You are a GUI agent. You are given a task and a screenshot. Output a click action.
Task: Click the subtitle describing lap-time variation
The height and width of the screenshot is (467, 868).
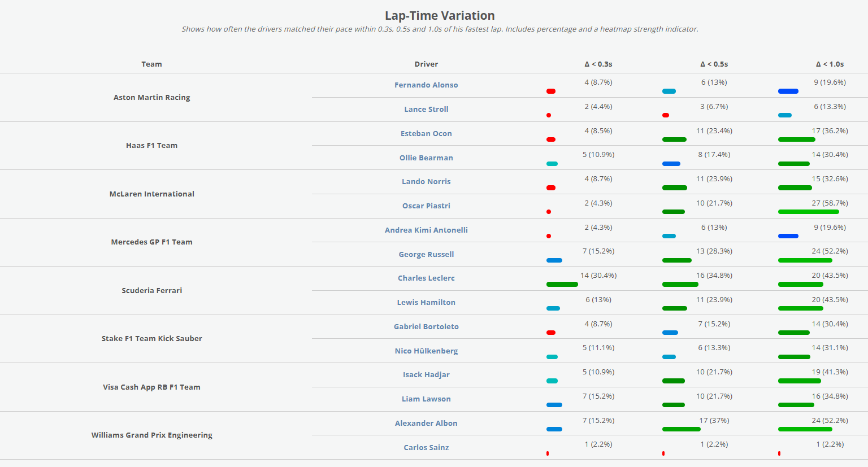(440, 29)
